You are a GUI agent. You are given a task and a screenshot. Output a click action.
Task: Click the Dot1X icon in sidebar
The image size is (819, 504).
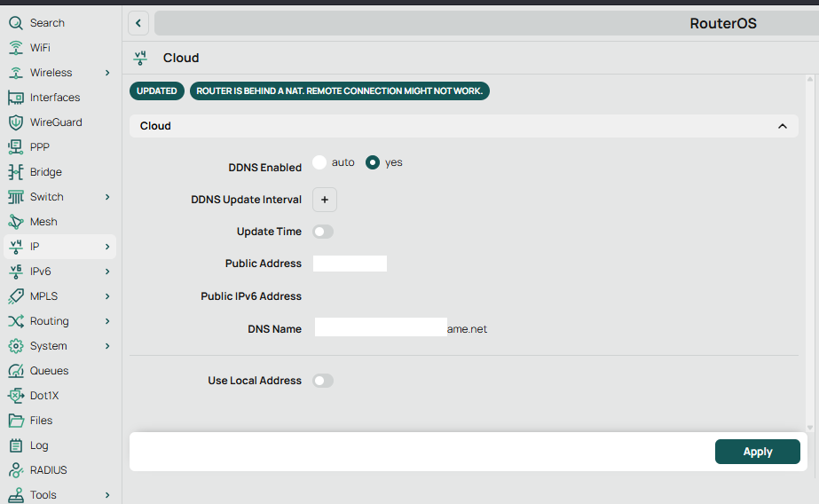pyautogui.click(x=16, y=396)
